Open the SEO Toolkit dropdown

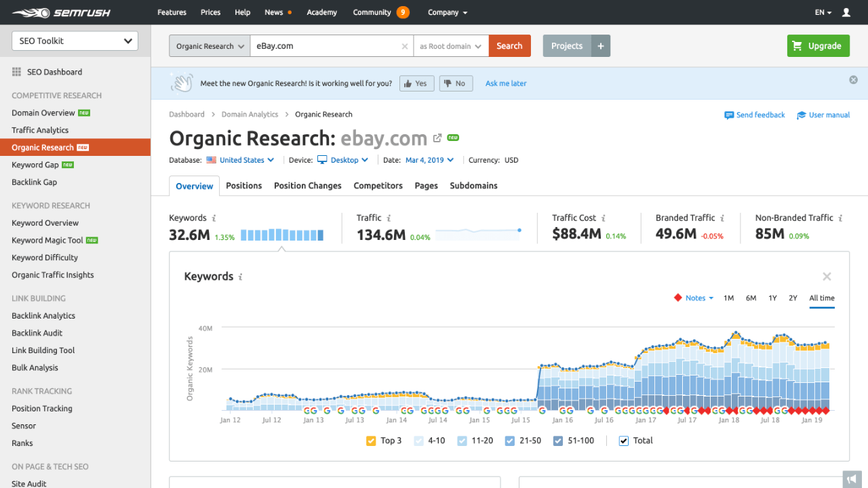[x=75, y=41]
